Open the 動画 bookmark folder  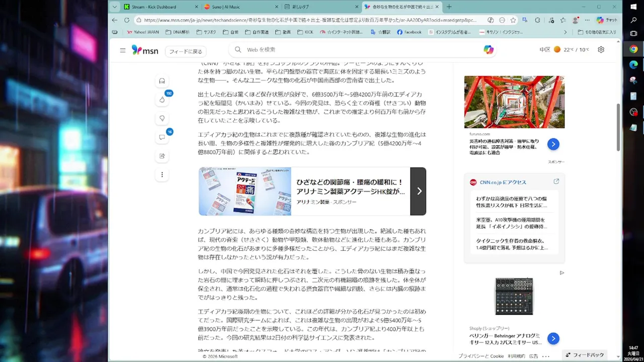click(283, 32)
